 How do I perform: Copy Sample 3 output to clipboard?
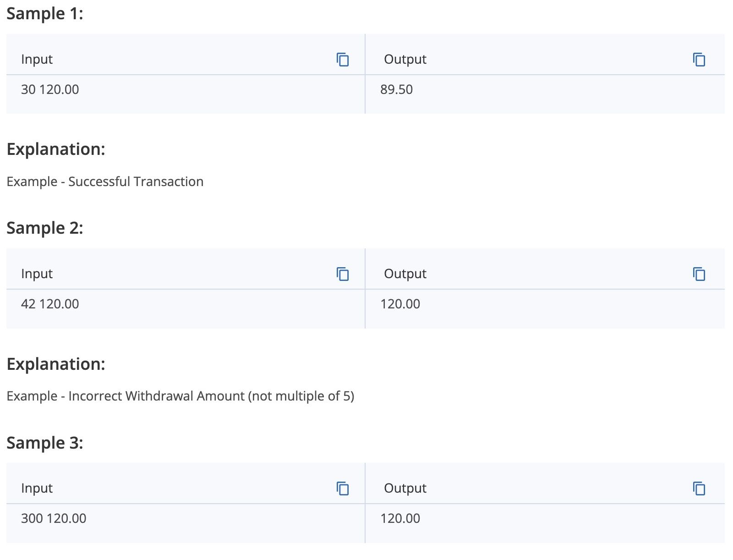click(x=699, y=489)
